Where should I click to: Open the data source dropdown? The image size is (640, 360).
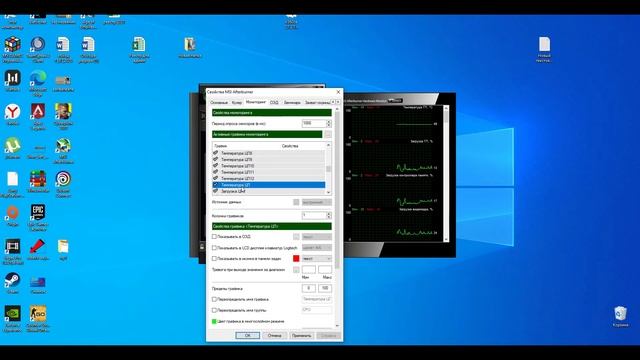click(317, 202)
